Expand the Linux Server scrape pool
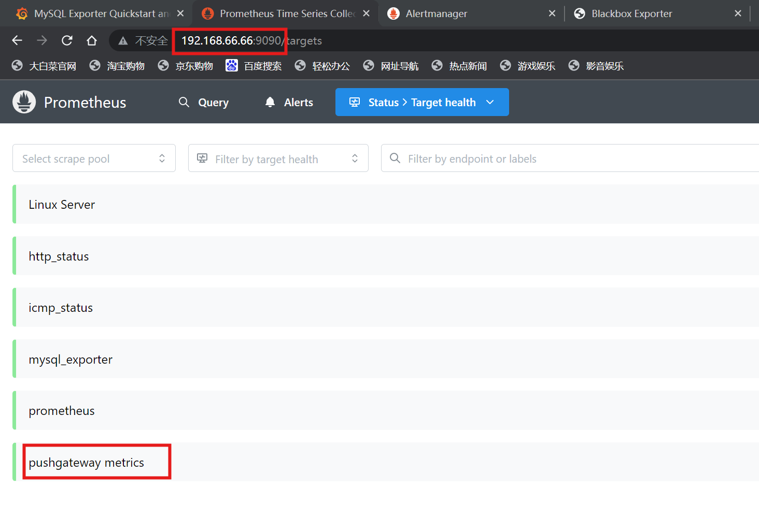 (x=386, y=204)
